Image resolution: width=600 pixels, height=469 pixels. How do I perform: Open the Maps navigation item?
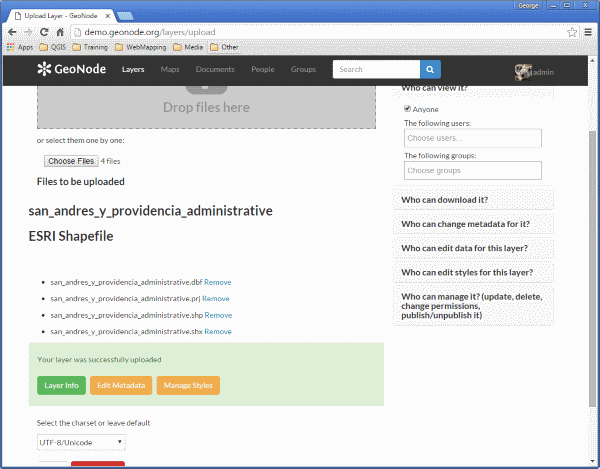click(170, 69)
